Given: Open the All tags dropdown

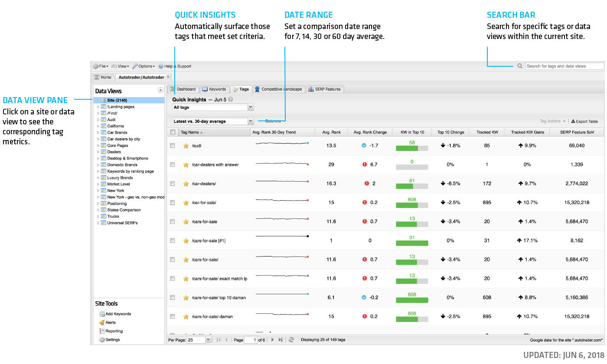Looking at the screenshot, I should pos(213,107).
